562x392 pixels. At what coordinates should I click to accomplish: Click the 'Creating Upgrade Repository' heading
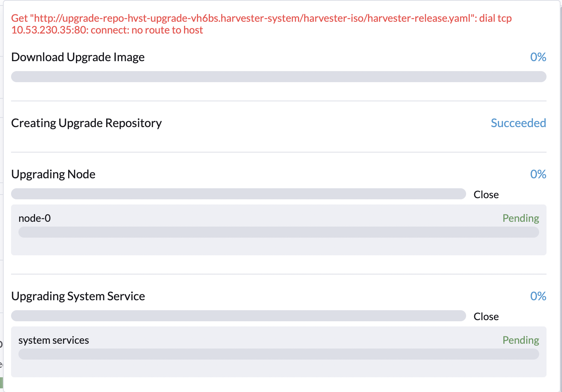coord(86,123)
